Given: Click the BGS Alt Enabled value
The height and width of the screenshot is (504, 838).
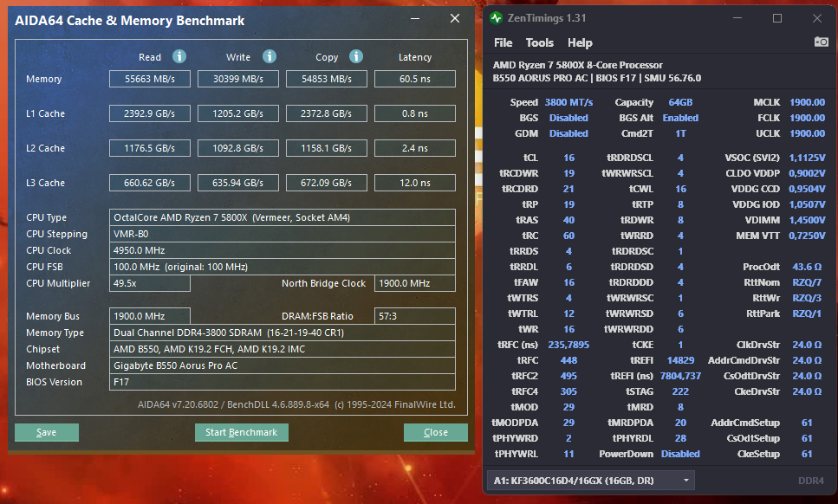Looking at the screenshot, I should [x=680, y=118].
